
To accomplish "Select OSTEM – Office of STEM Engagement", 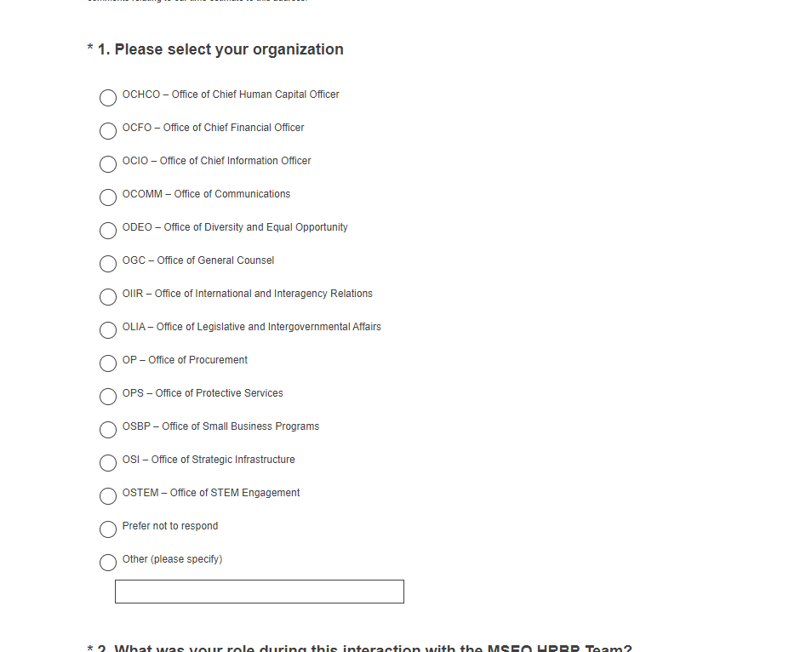I will [108, 496].
